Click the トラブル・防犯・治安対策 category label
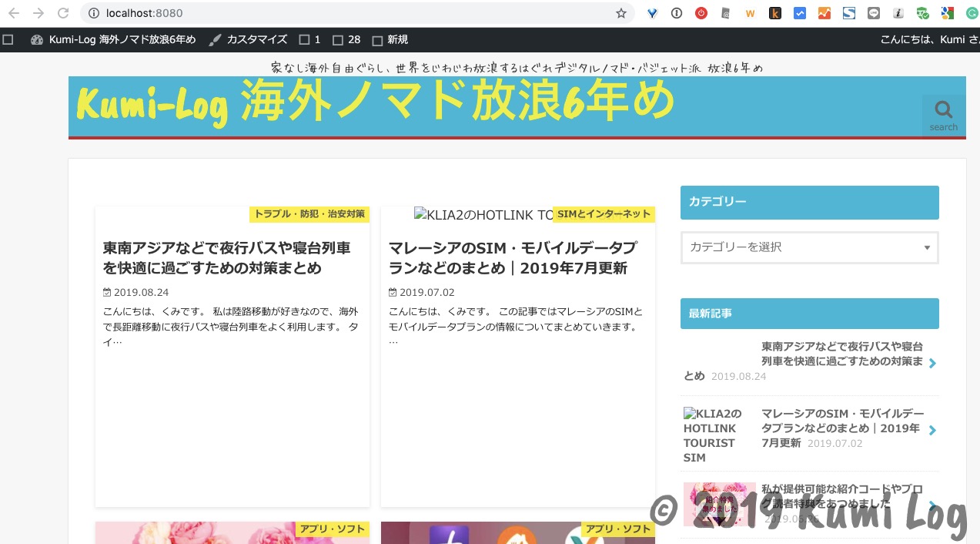Viewport: 980px width, 544px height. pos(309,214)
